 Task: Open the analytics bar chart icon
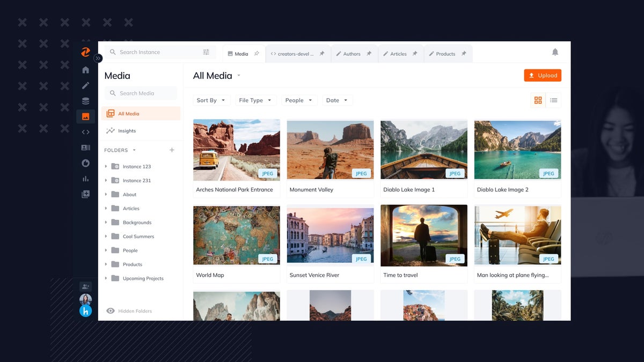(85, 179)
